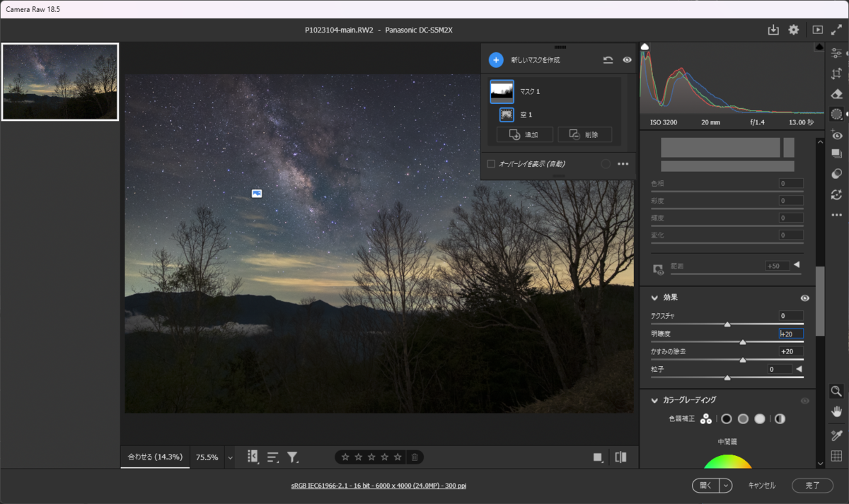This screenshot has height=504, width=849.
Task: Click the range mask icon beside 範囲
Action: (659, 269)
